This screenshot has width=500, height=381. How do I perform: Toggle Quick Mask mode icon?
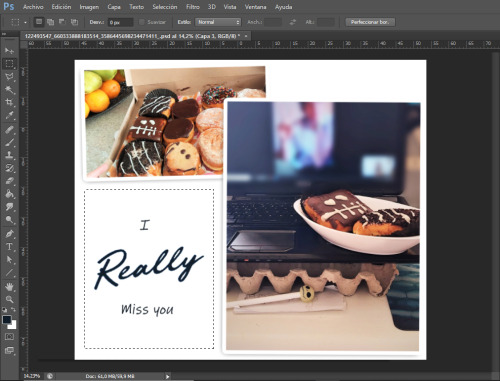click(9, 337)
